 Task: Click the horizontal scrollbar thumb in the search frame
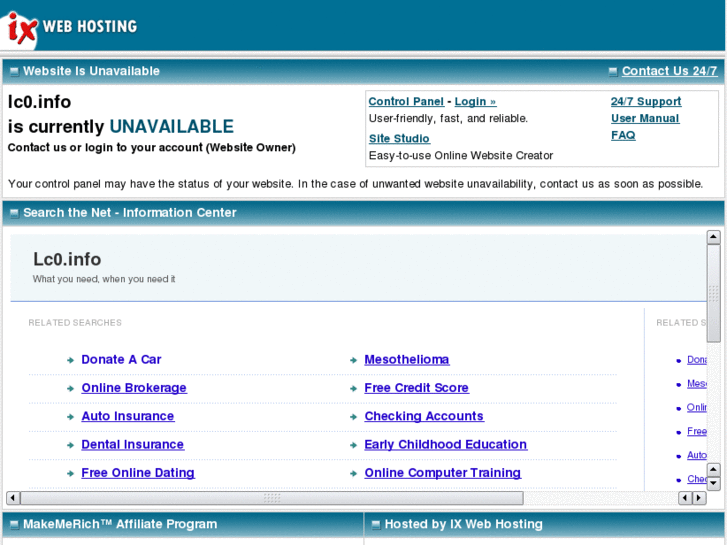tap(272, 498)
